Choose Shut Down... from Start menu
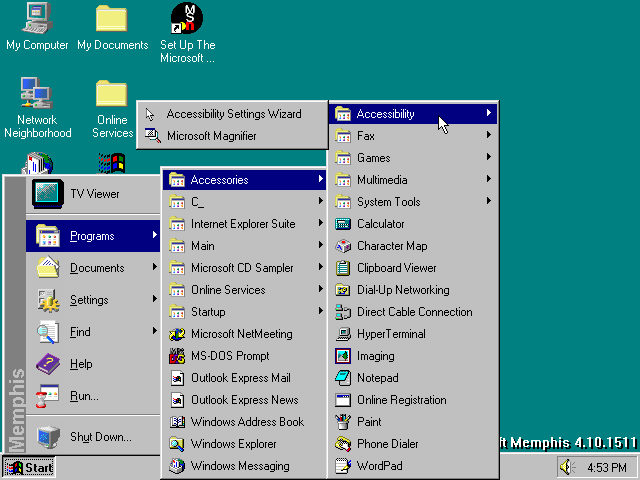This screenshot has height=480, width=640. pos(93,437)
